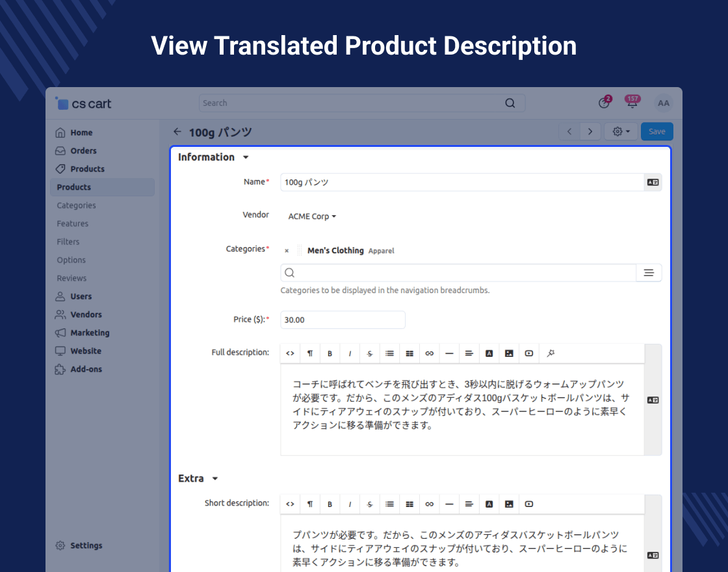This screenshot has height=572, width=728.
Task: Click the Price input field
Action: pos(343,320)
